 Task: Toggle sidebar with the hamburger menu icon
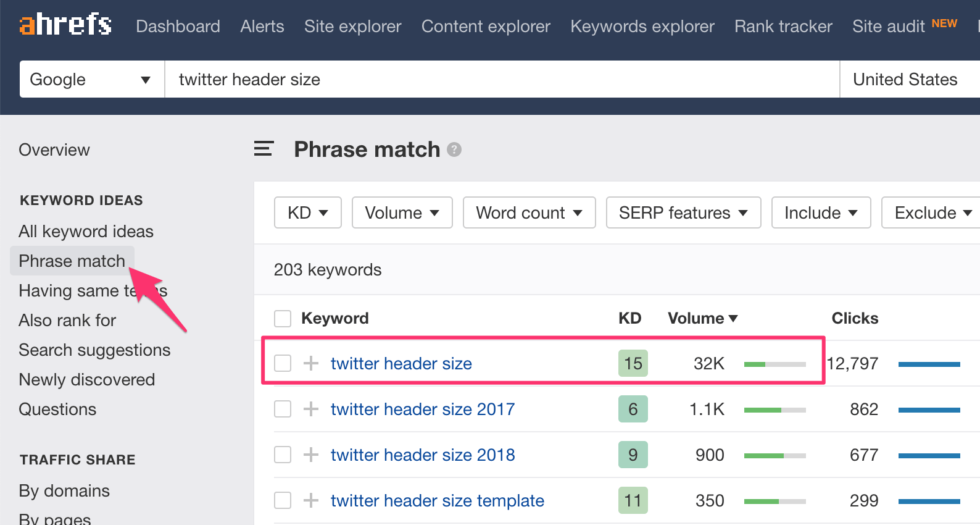coord(264,149)
